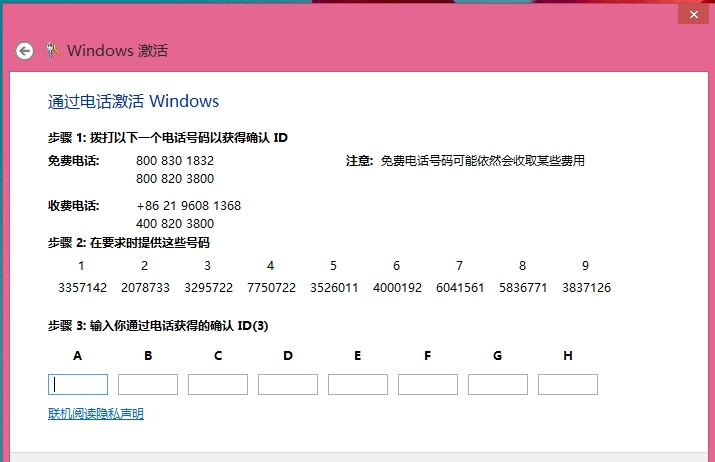Click confirmation ID field H
715x462 pixels.
coord(568,384)
